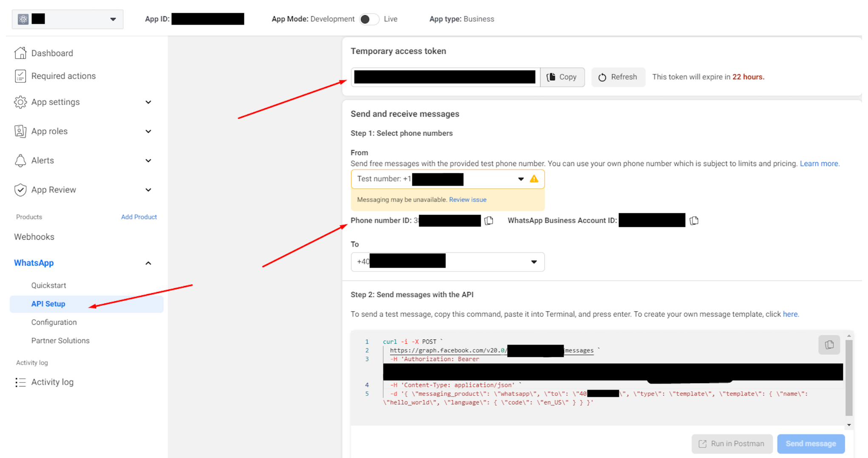Image resolution: width=868 pixels, height=458 pixels.
Task: Select API Setup under WhatsApp
Action: 86,304
